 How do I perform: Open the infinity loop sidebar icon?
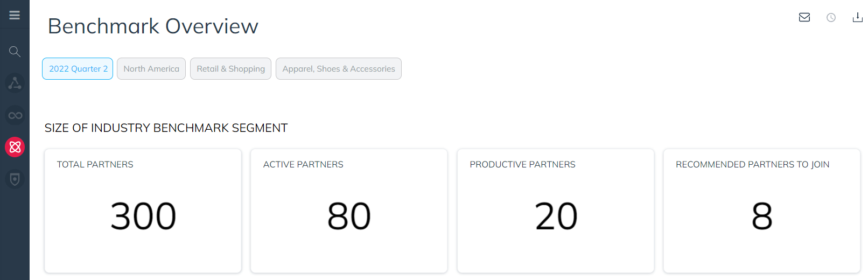pyautogui.click(x=15, y=115)
